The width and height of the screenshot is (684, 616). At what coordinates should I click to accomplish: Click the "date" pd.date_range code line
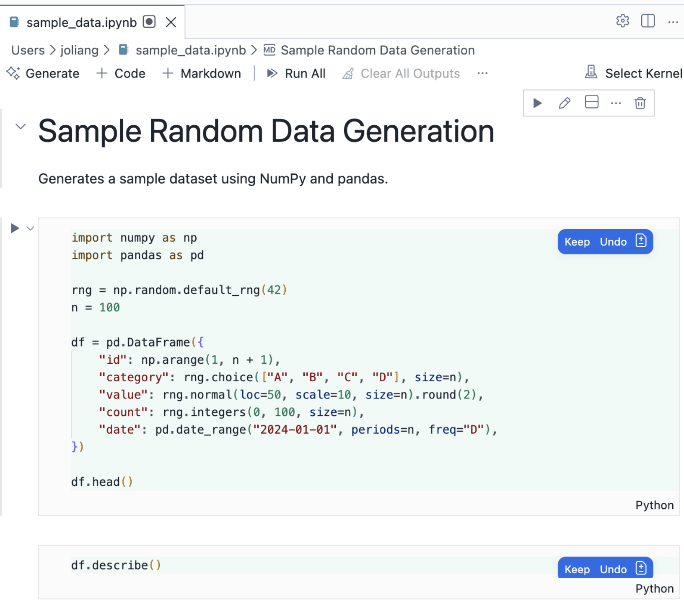click(298, 430)
